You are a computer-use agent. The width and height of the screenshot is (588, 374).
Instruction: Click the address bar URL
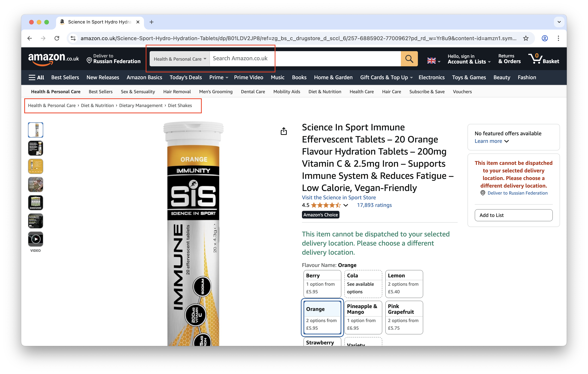click(x=298, y=38)
